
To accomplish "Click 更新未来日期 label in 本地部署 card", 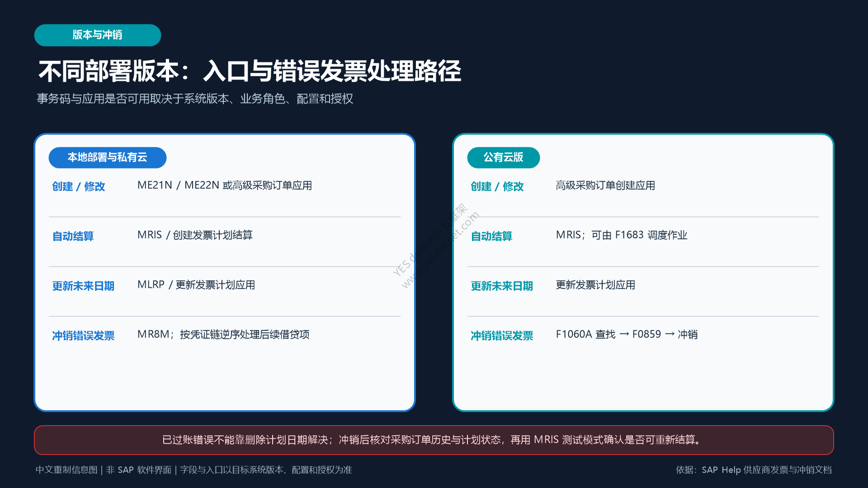I will (x=83, y=286).
